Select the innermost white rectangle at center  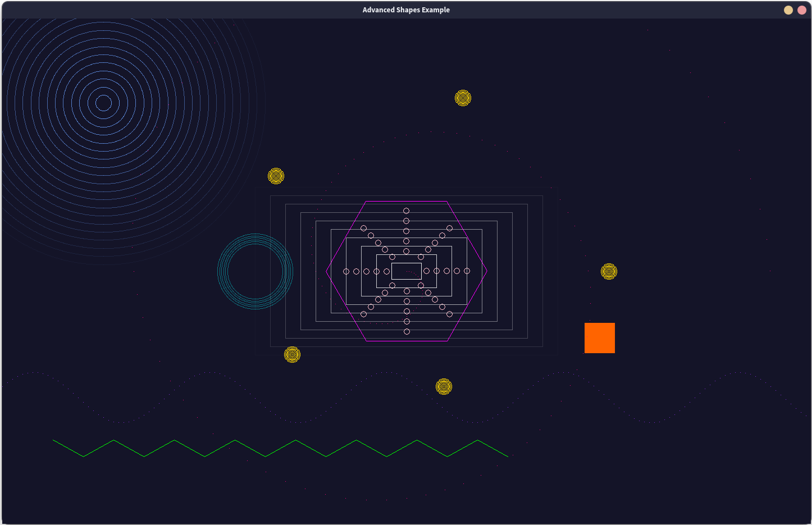[406, 271]
